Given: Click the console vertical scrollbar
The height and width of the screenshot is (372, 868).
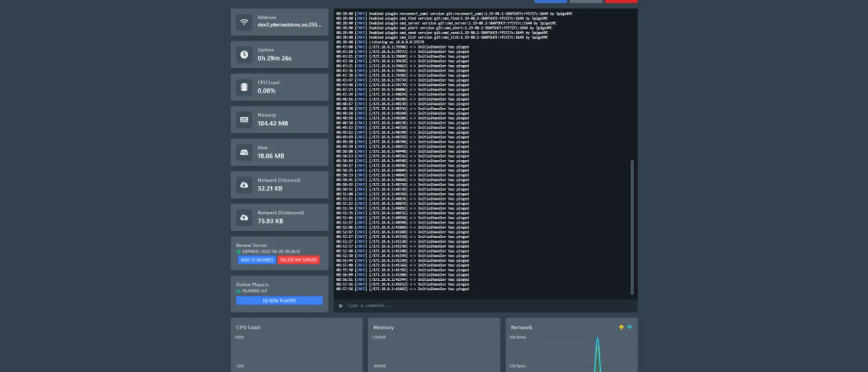Looking at the screenshot, I should click(632, 227).
